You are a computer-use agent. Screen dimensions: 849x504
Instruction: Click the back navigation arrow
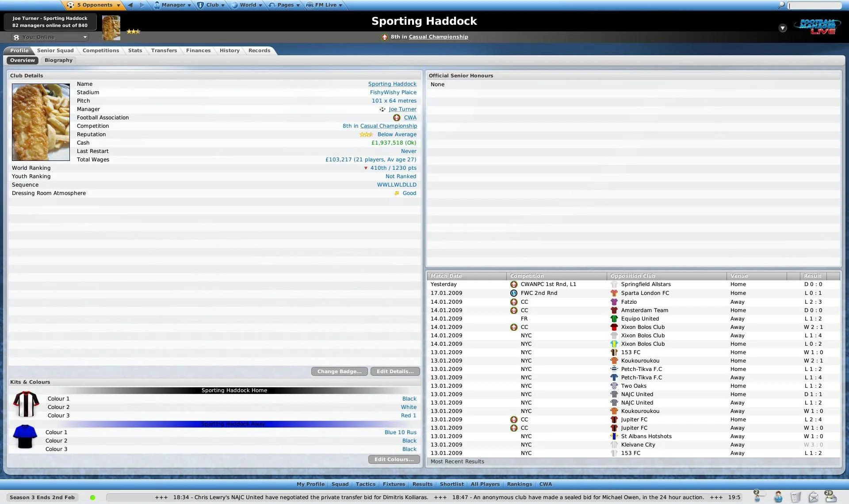coord(130,5)
